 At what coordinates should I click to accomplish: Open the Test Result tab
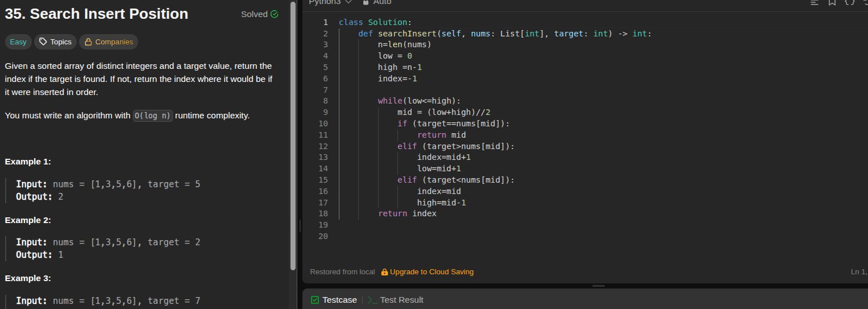(x=401, y=300)
